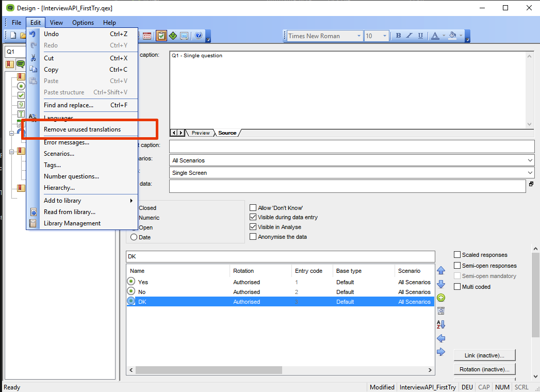Click the red bookmark icon under the Q1 field
The image size is (540, 392).
(10, 64)
